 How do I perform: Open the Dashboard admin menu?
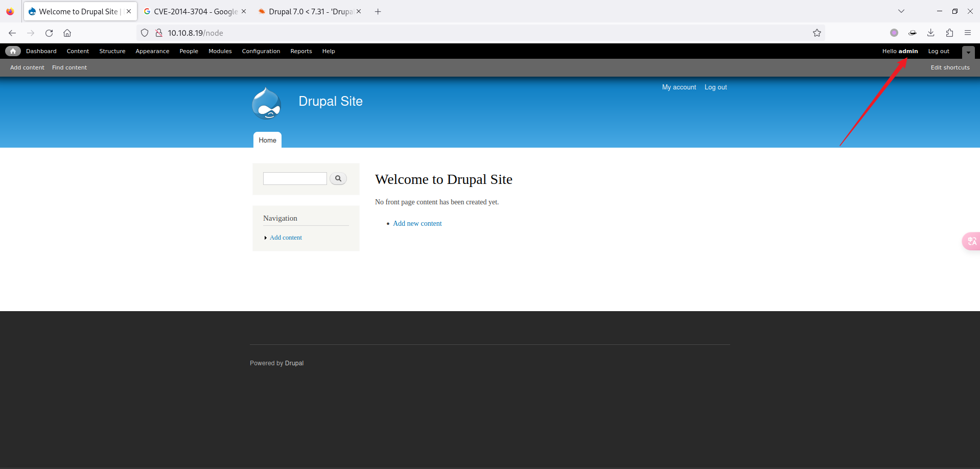pos(41,51)
